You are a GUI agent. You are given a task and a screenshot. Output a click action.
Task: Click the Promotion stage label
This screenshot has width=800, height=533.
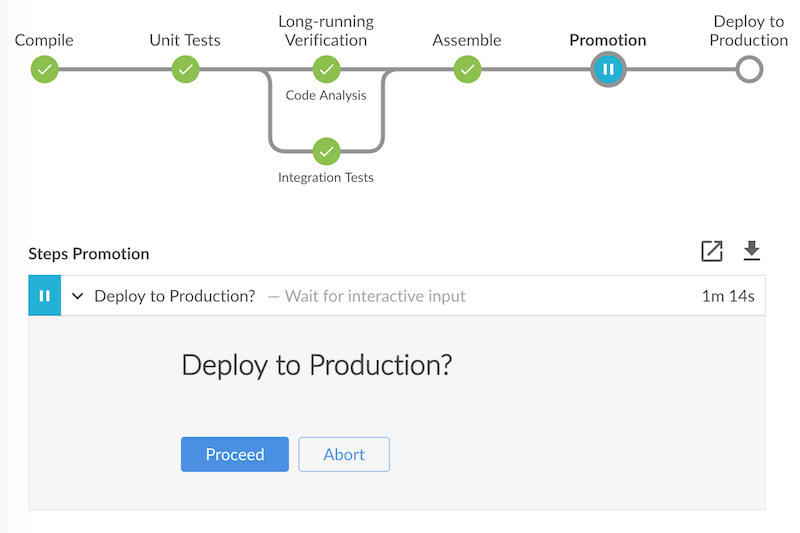tap(608, 41)
